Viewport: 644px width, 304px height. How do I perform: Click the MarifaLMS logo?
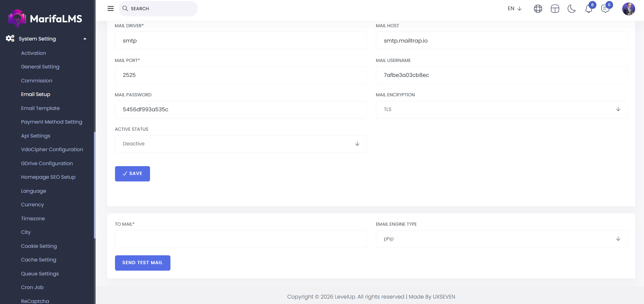(x=45, y=18)
